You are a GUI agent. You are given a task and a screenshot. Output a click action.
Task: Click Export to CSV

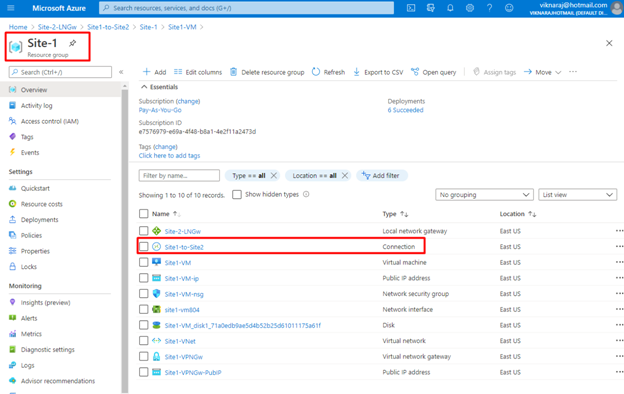click(378, 72)
